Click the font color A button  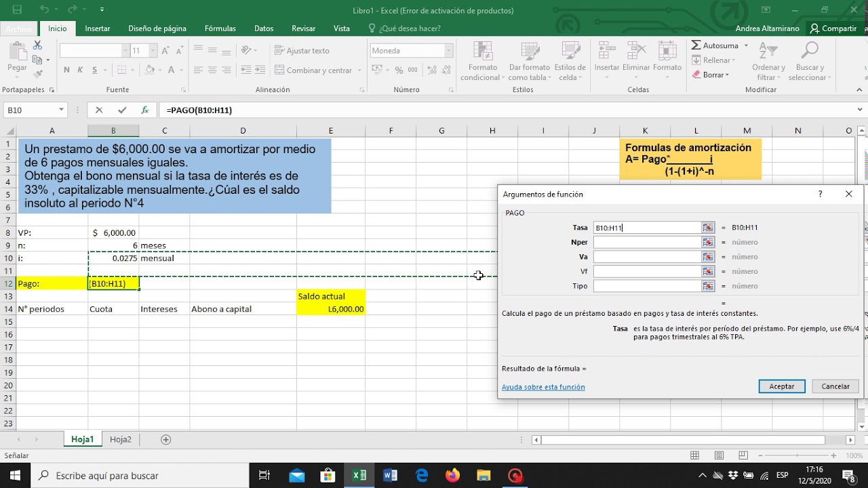coord(172,70)
